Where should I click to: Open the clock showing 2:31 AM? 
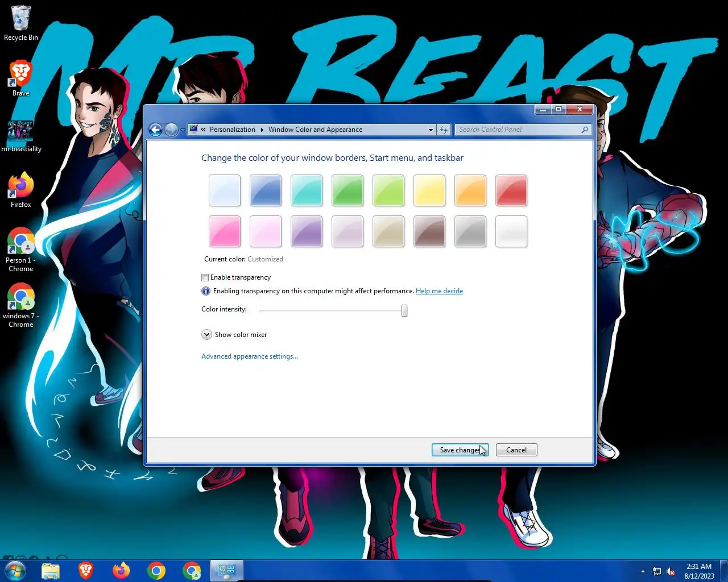pos(699,571)
